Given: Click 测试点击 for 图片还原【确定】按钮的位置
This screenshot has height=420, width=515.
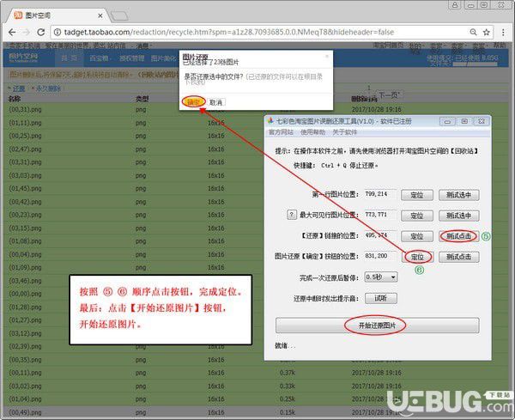Looking at the screenshot, I should click(459, 257).
